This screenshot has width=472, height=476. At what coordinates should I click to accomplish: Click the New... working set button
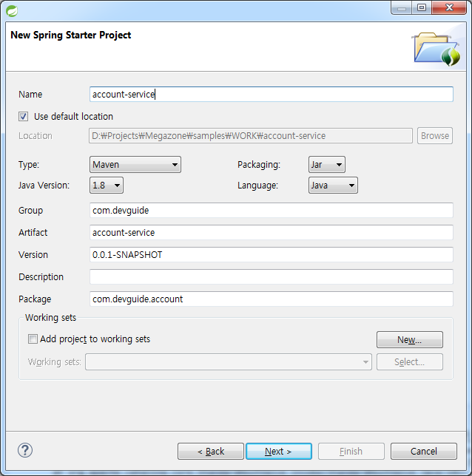410,339
